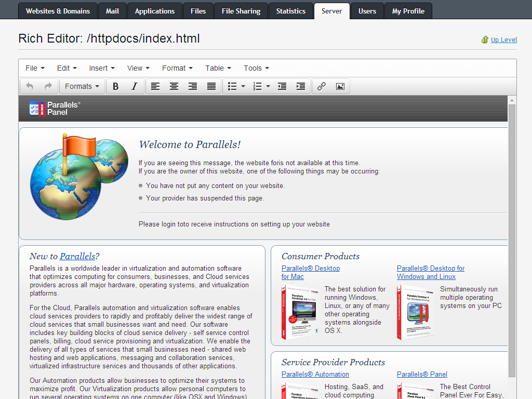This screenshot has width=532, height=399.
Task: Open the Formats dropdown
Action: click(82, 86)
